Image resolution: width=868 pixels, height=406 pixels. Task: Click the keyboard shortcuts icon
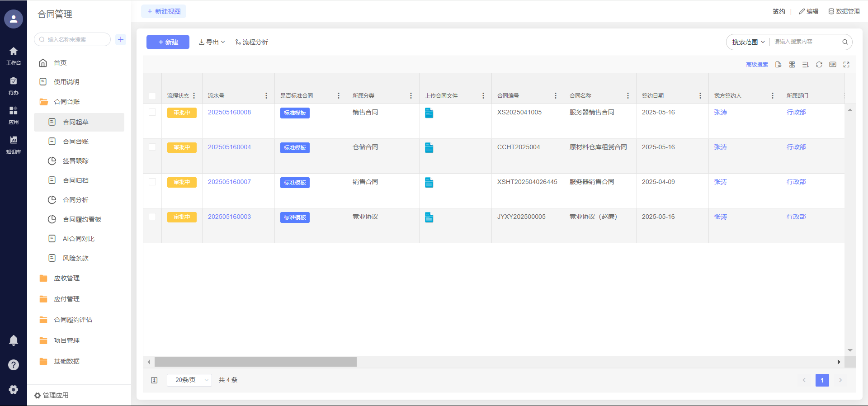pyautogui.click(x=833, y=65)
